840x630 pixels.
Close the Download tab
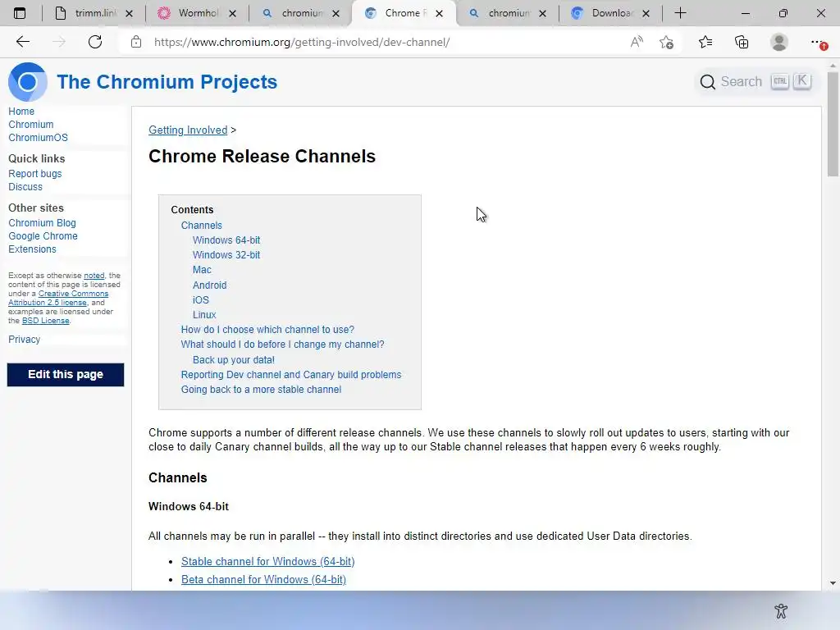646,13
